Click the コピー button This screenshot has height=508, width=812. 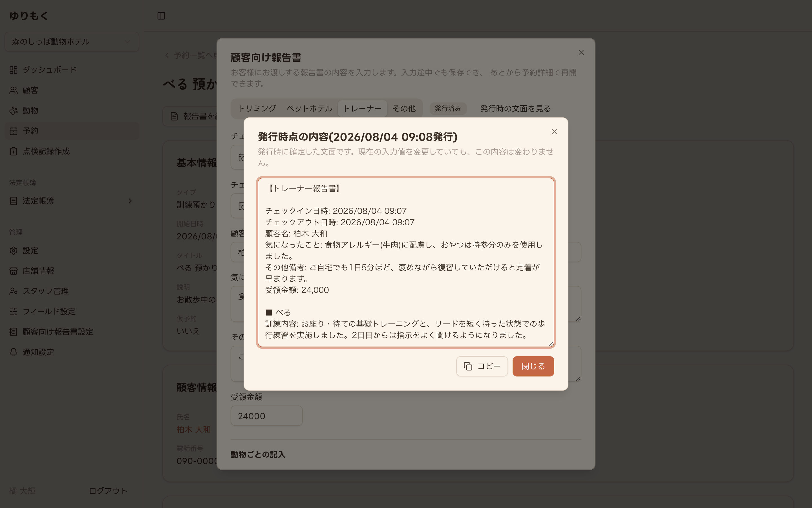coord(482,366)
